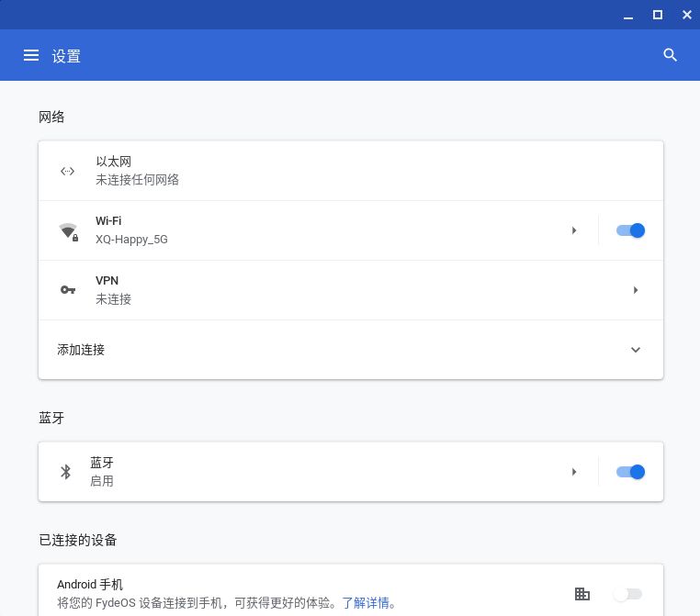
Task: Click the Bluetooth symbol icon
Action: 65,472
